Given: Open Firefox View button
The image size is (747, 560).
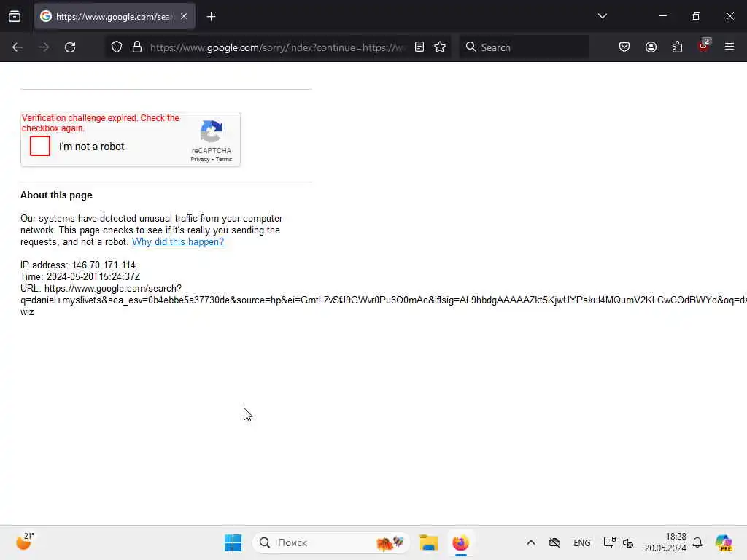Looking at the screenshot, I should [x=15, y=17].
